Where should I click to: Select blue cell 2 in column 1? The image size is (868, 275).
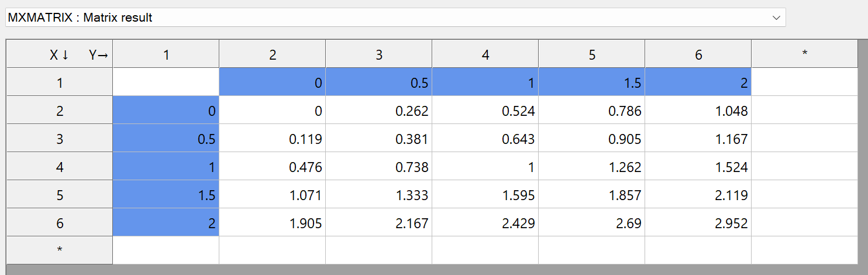coord(166,223)
